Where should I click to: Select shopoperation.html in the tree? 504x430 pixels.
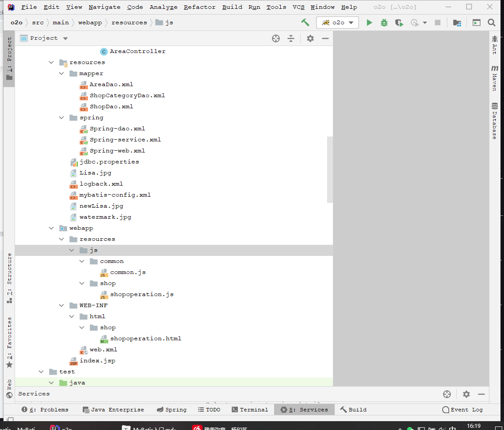coord(145,339)
